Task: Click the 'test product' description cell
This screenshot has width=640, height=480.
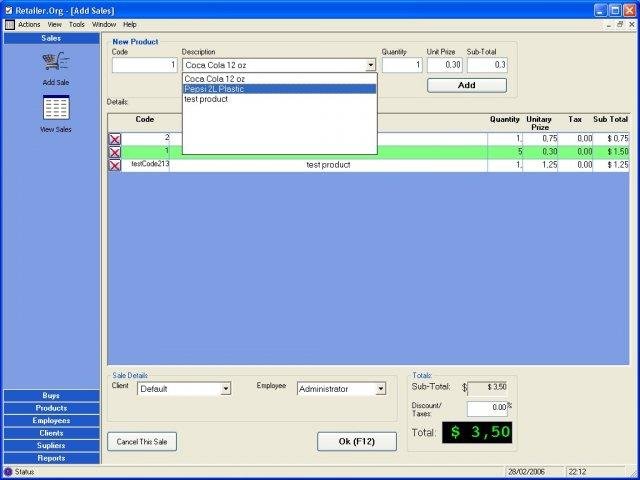Action: tap(329, 165)
